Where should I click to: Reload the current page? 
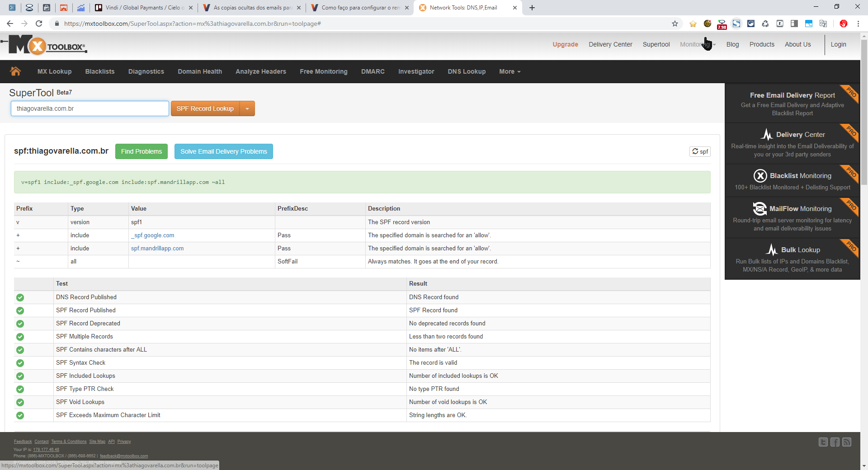[x=39, y=23]
